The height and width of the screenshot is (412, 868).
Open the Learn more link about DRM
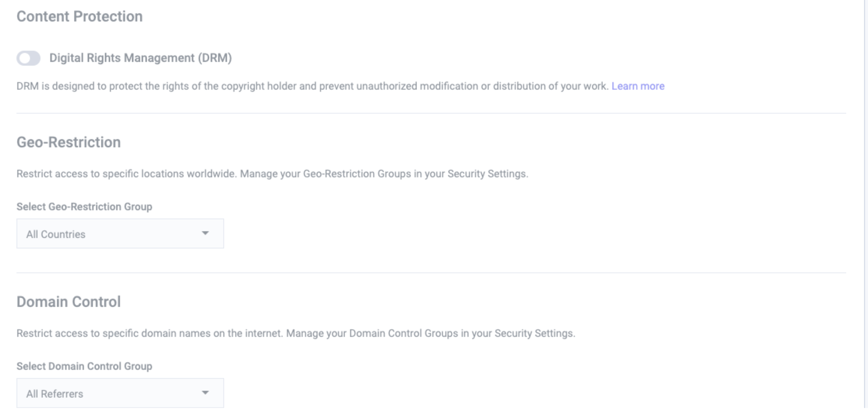(638, 86)
